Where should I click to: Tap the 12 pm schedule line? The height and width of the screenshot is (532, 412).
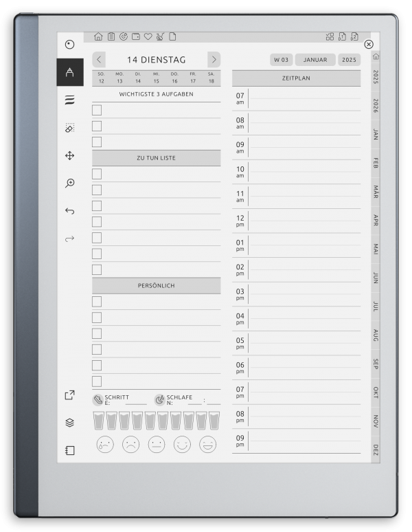[x=305, y=221]
